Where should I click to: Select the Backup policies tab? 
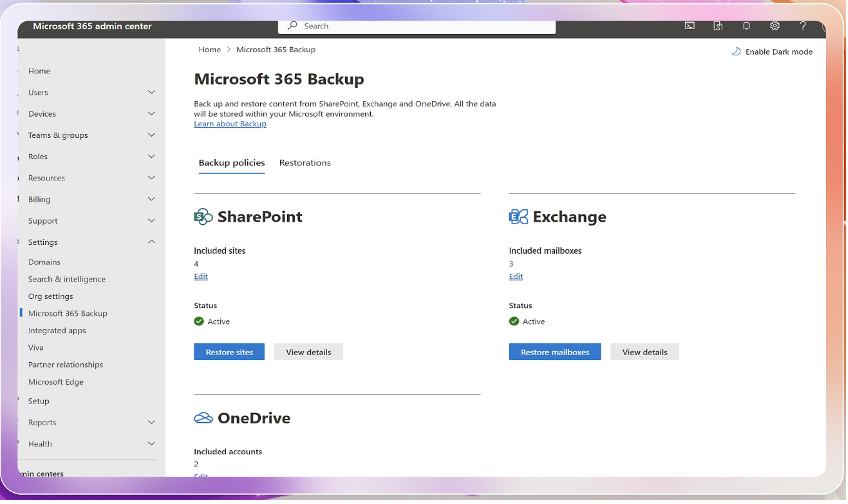tap(231, 163)
